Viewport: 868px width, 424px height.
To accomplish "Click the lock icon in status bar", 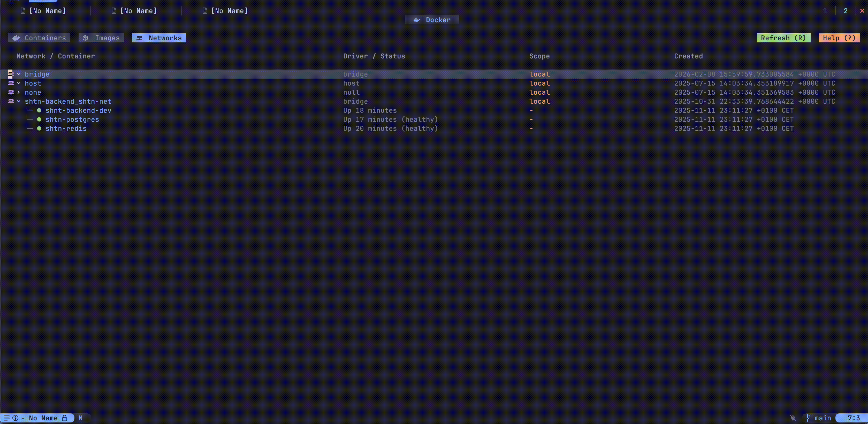I will [65, 418].
